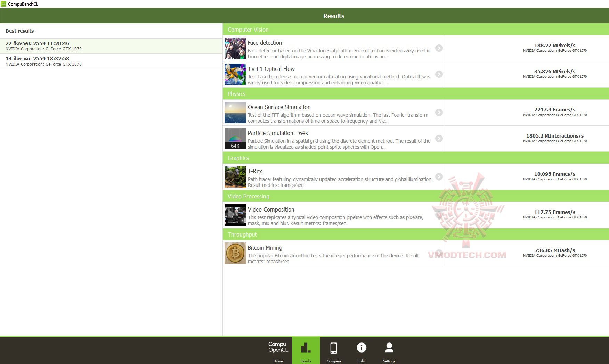Click the 2217.4 Frames/s score
This screenshot has height=364, width=609.
tap(555, 110)
